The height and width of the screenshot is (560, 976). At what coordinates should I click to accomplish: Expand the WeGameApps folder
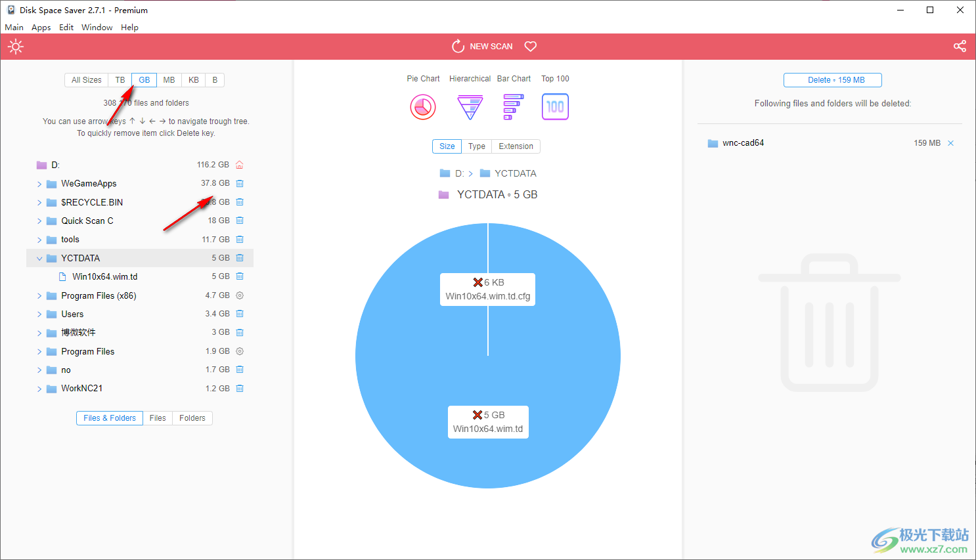tap(39, 184)
